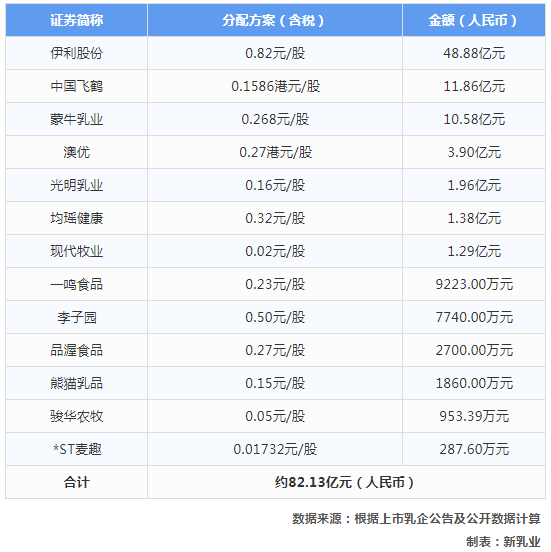Select the 现代牧业 cell
The height and width of the screenshot is (552, 551).
click(x=76, y=251)
